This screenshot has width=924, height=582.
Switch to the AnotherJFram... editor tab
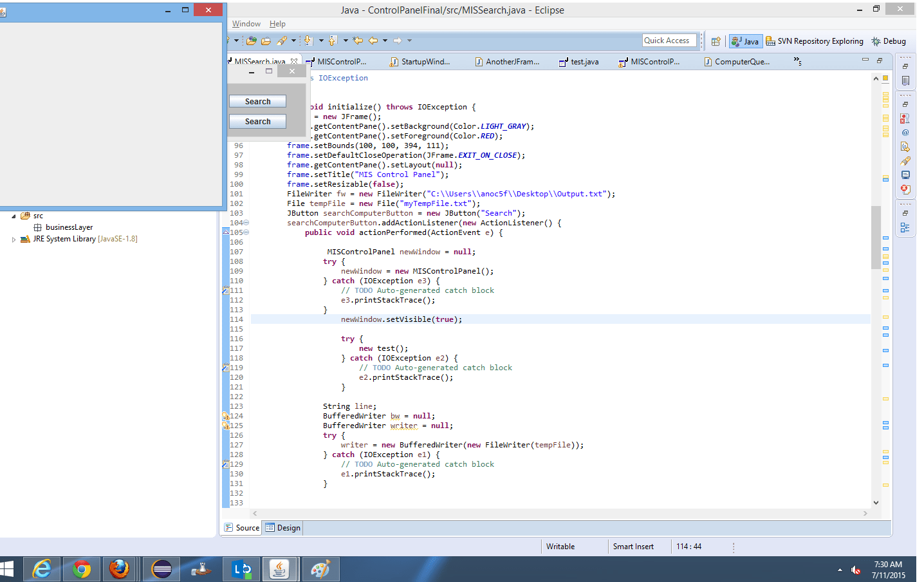(507, 62)
